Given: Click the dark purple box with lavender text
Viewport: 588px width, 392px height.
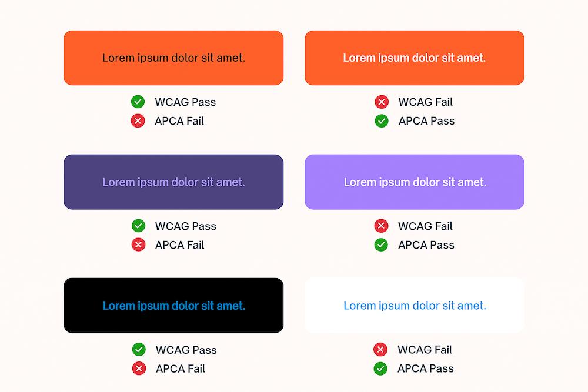Looking at the screenshot, I should click(173, 182).
